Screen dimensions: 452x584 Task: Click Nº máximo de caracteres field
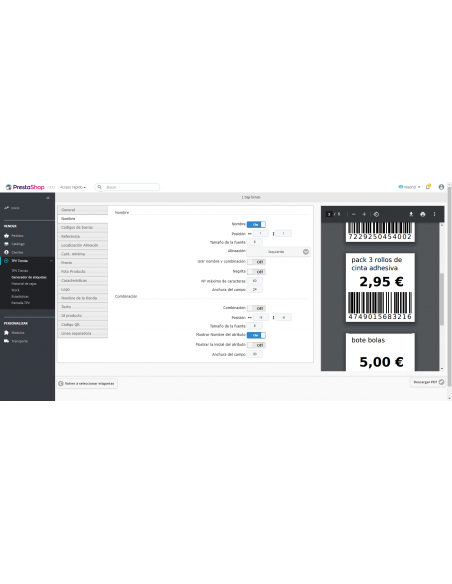255,281
